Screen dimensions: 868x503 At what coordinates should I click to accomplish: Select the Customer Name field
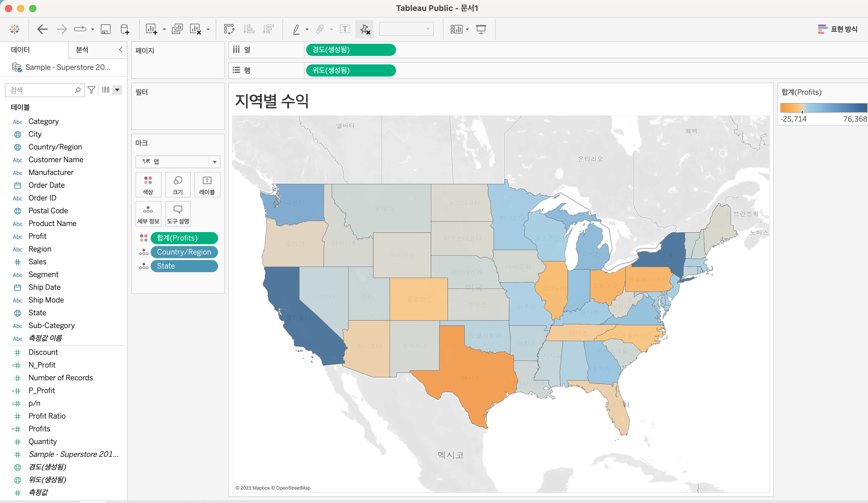tap(56, 159)
